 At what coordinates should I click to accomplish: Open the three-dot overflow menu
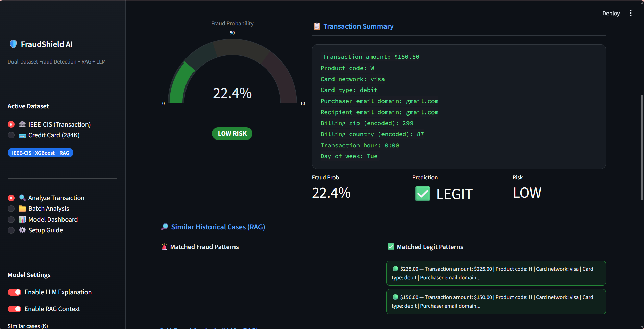tap(631, 13)
